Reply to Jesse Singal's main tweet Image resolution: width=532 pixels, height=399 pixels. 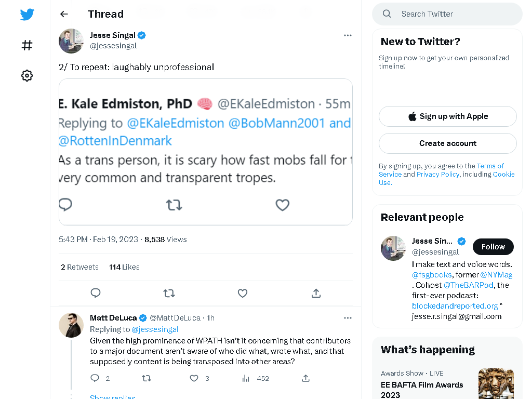(96, 293)
